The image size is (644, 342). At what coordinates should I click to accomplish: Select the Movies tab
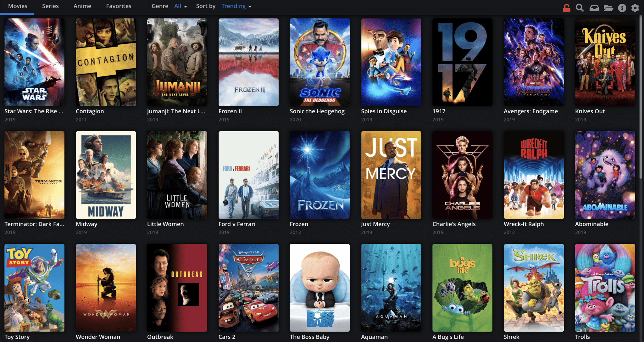[18, 6]
